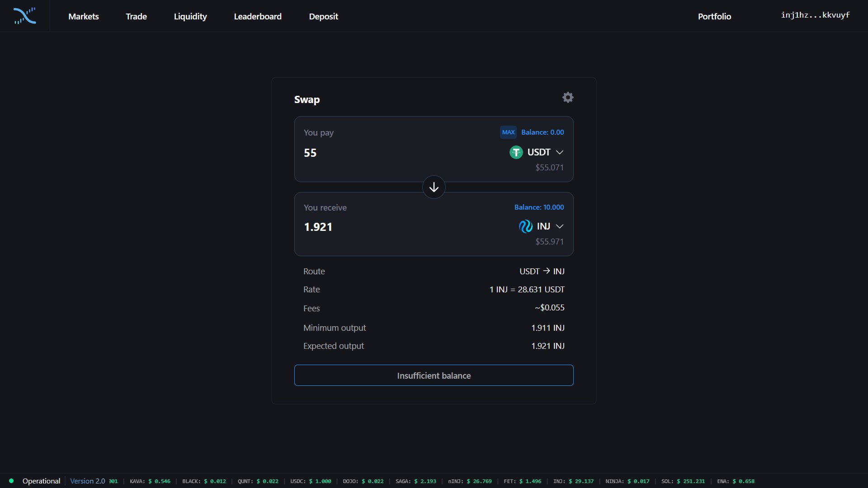Click the Operational status text
868x488 pixels.
click(x=42, y=481)
